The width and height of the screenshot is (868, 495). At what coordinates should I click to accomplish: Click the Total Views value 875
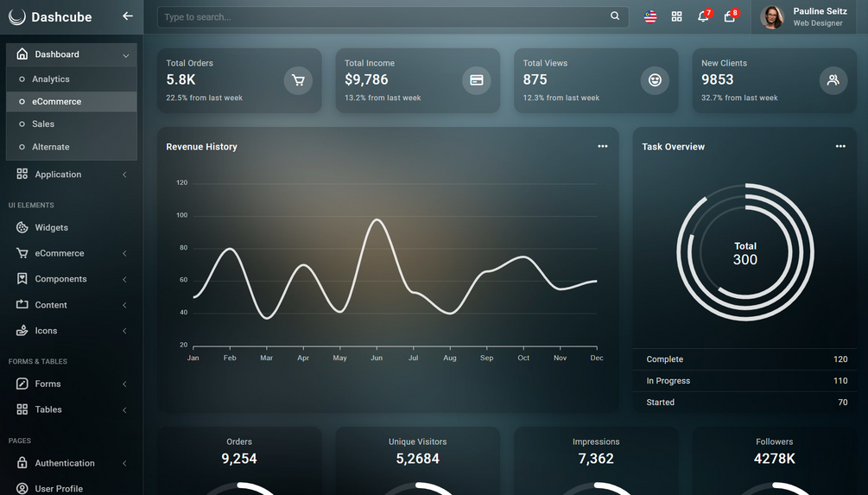(x=535, y=79)
